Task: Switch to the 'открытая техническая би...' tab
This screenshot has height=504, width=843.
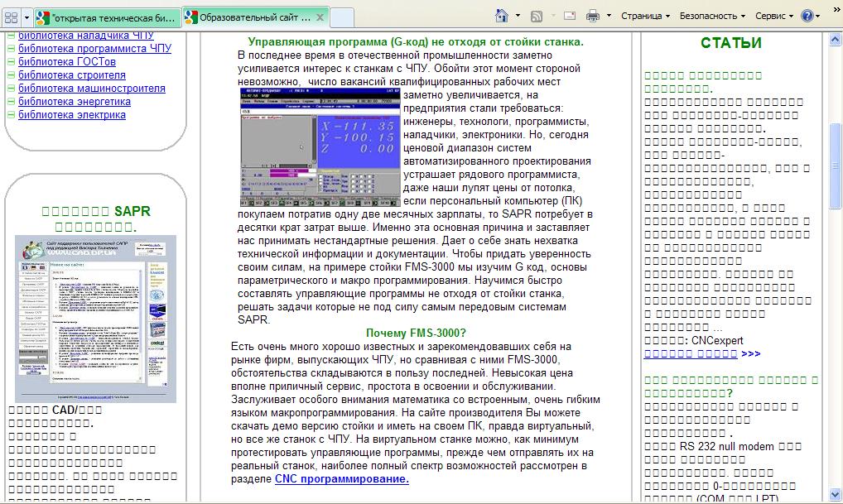Action: 107,17
